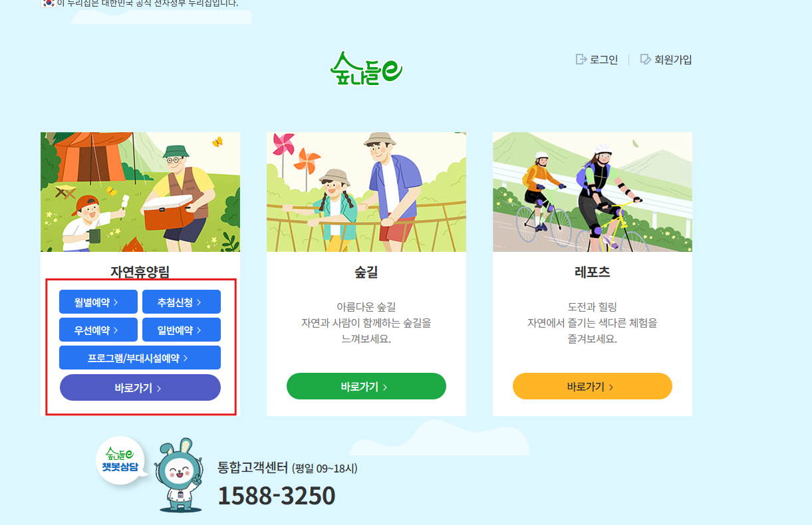Click the 1588-3250 phone number

[277, 495]
